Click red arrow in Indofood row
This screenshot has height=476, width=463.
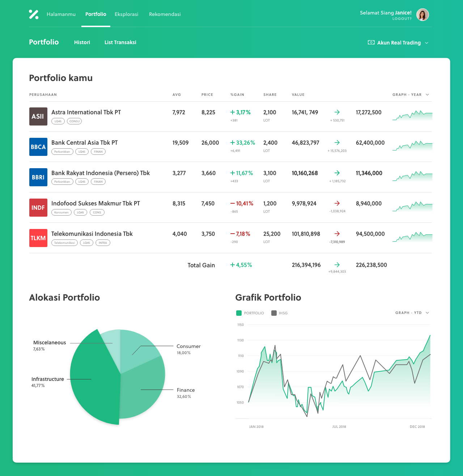pos(337,203)
